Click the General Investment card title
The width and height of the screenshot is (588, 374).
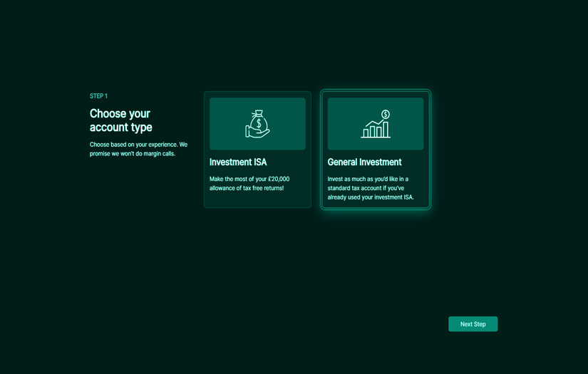coord(364,162)
